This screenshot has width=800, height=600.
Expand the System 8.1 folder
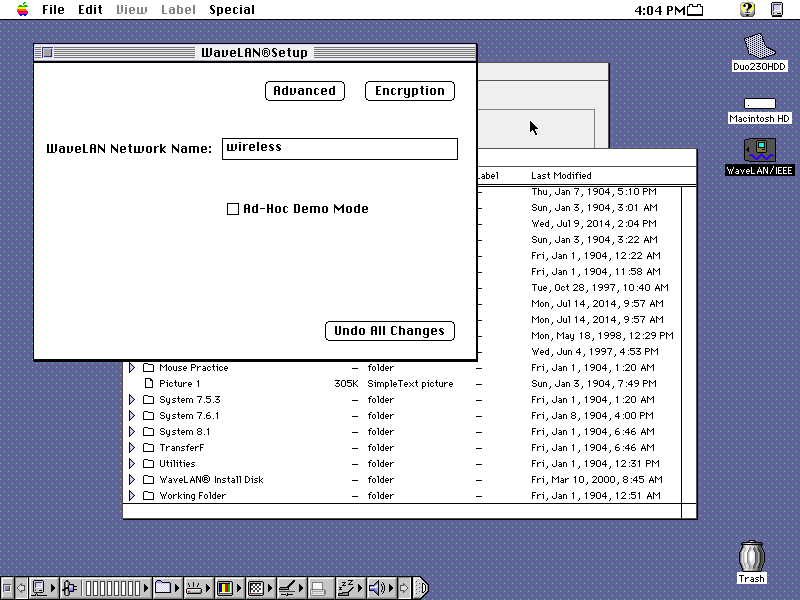click(x=132, y=432)
